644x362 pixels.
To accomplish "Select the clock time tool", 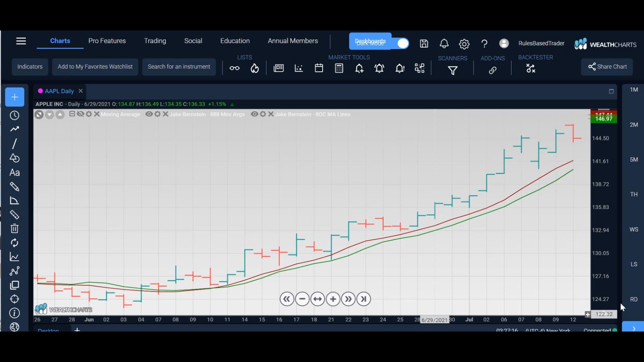I will 14,115.
